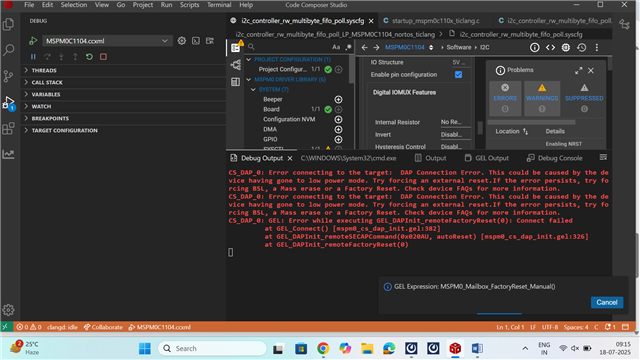Expand the Watch section
Screen dimensions: 640x360
[x=123, y=106]
